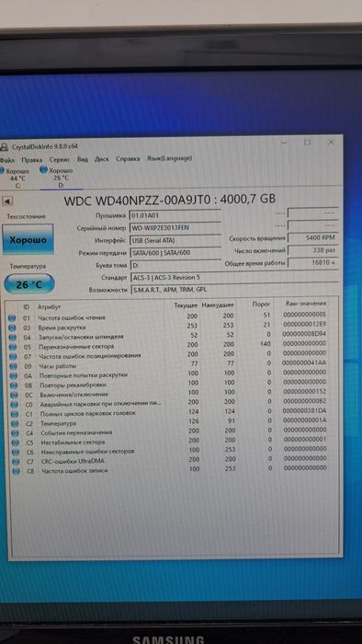Image resolution: width=362 pixels, height=644 pixels.
Task: Select the Запуски/остановки шпинделя row
Action: [173, 335]
